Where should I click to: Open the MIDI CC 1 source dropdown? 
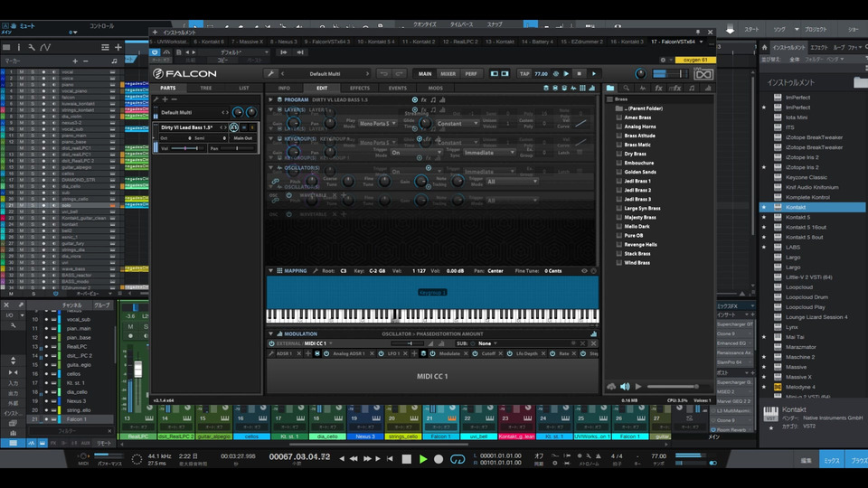tap(317, 343)
